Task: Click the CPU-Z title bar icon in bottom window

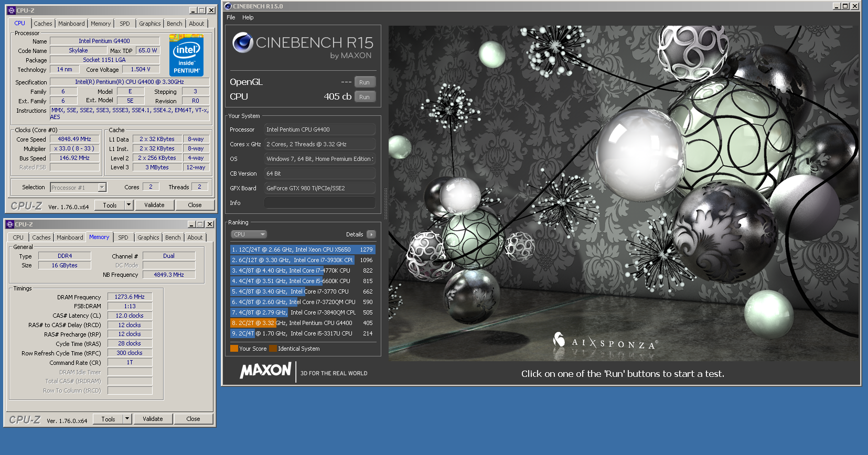Action: [10, 224]
